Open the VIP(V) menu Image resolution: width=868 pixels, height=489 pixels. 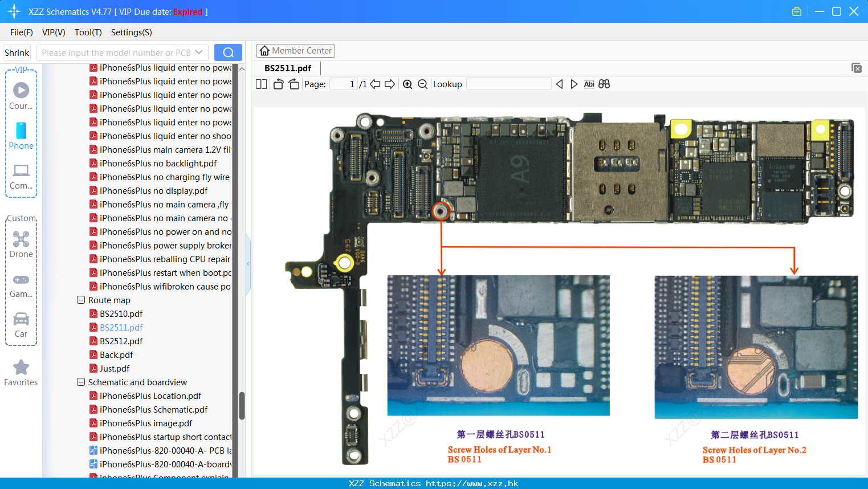click(54, 32)
